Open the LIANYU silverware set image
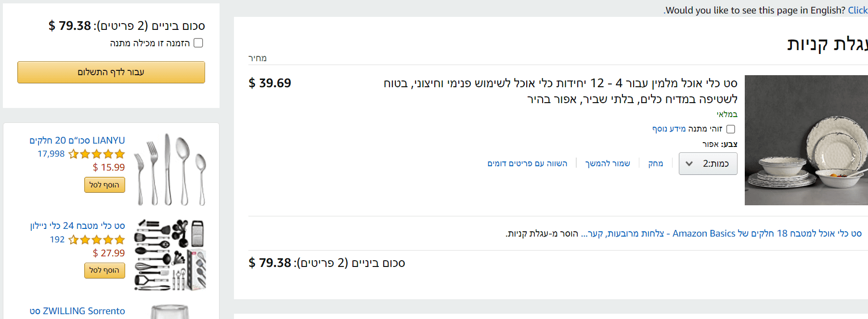Viewport: 868px width, 319px height. tap(170, 170)
